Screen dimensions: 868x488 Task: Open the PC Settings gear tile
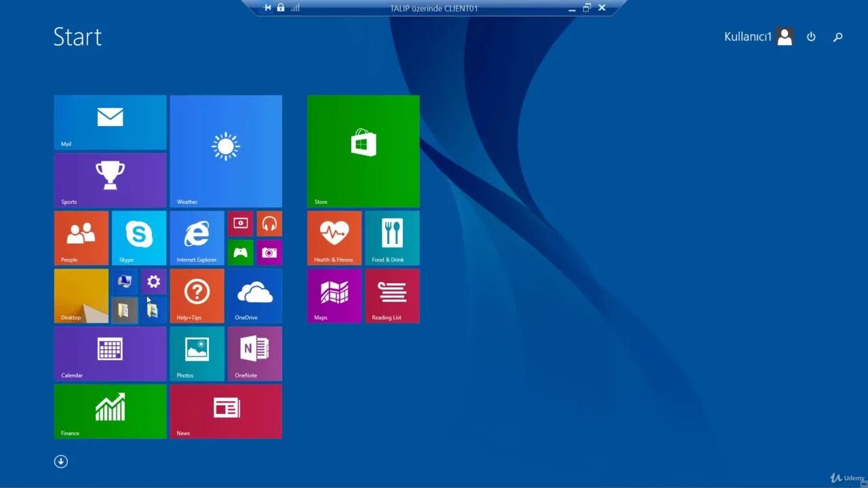pos(153,281)
